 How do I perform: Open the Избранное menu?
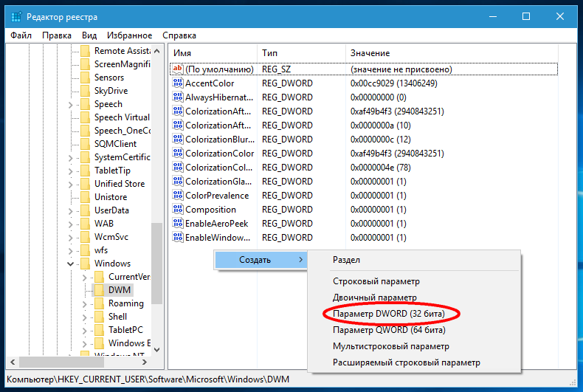click(129, 35)
